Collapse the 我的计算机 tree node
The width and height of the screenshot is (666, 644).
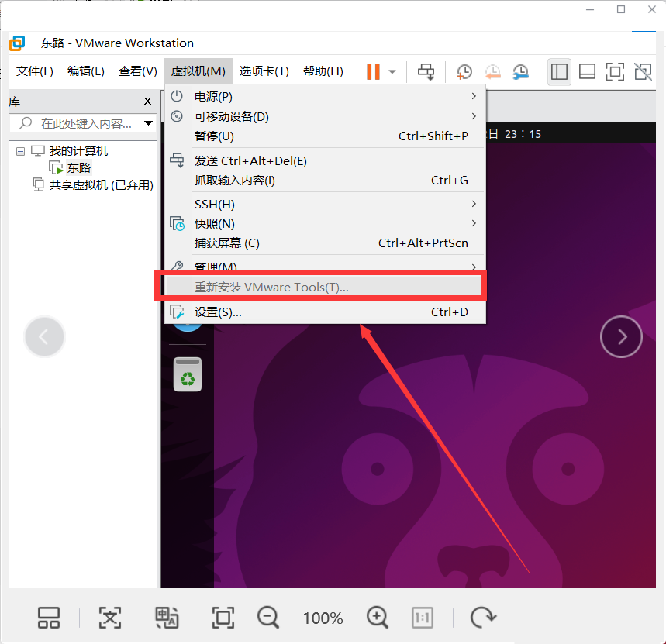tap(19, 150)
